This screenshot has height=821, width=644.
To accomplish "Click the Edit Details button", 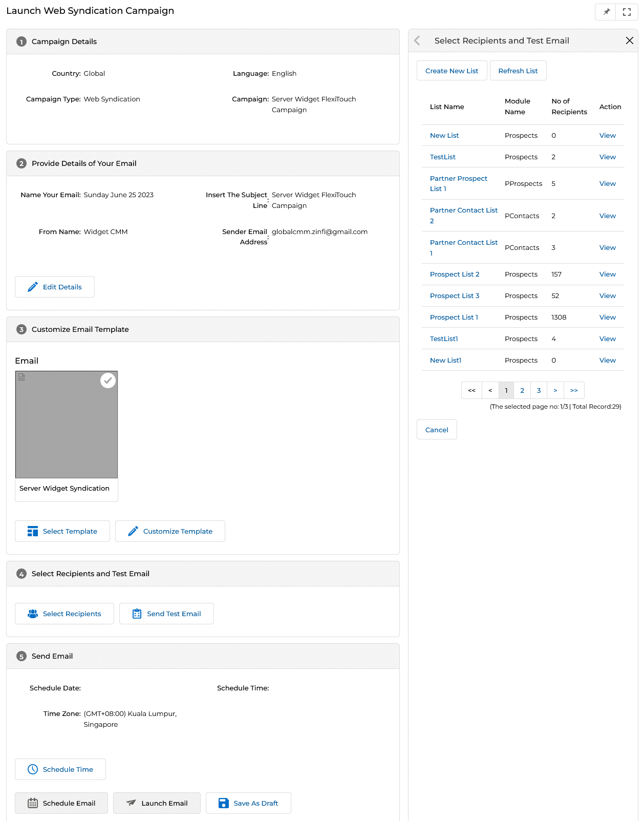I will 55,287.
